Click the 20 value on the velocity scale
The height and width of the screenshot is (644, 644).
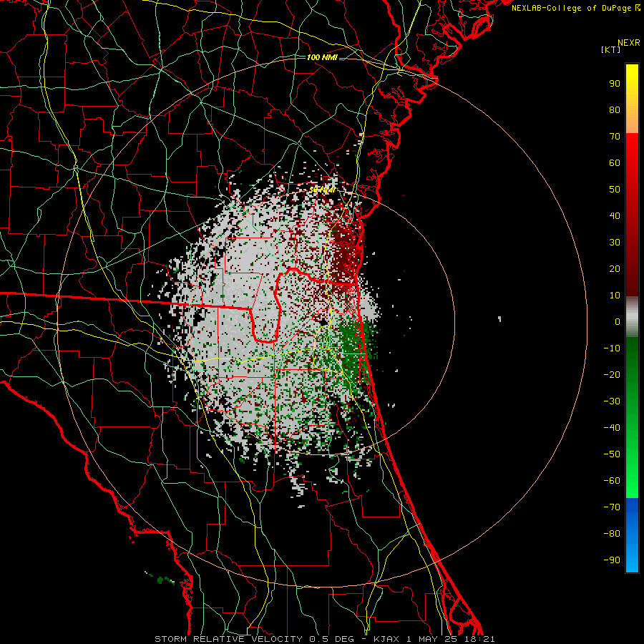click(x=615, y=269)
